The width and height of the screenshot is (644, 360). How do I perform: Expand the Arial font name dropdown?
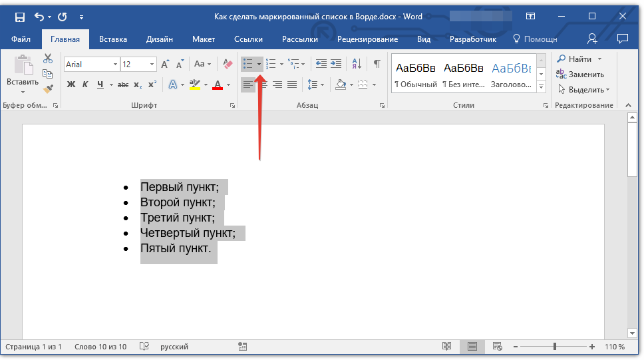tap(115, 65)
